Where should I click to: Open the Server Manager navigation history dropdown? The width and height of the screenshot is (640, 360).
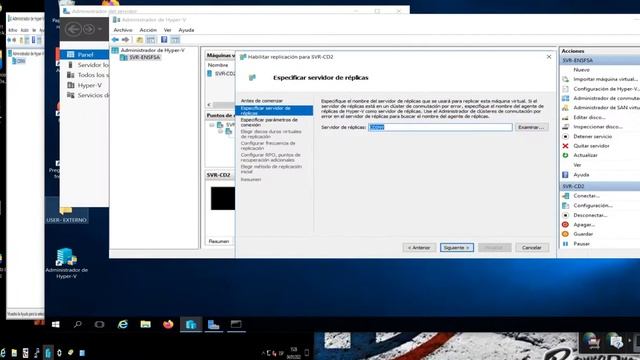pyautogui.click(x=100, y=29)
